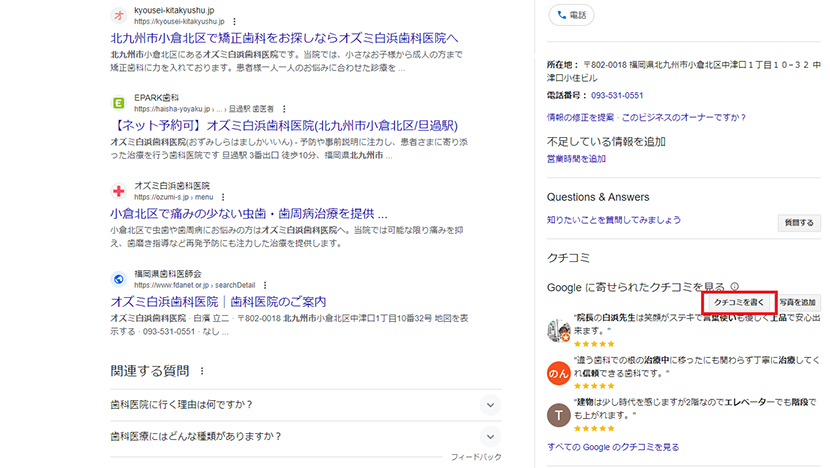830x468 pixels.
Task: Open three-dot menu beside haisha-yoyaku.jp URL
Action: pyautogui.click(x=284, y=109)
